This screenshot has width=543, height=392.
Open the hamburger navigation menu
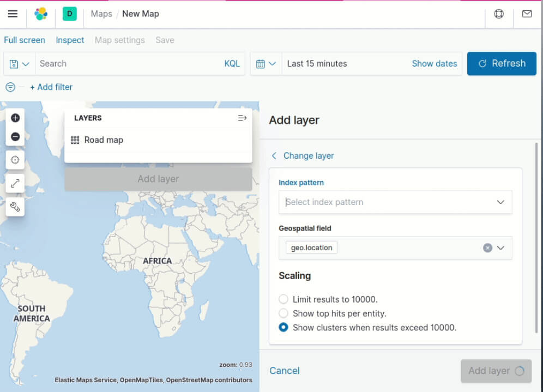point(13,14)
